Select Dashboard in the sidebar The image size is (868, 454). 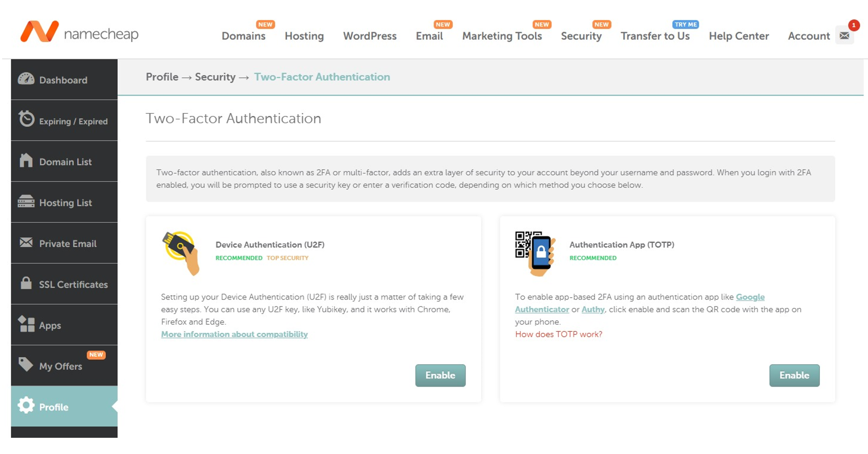pyautogui.click(x=64, y=79)
